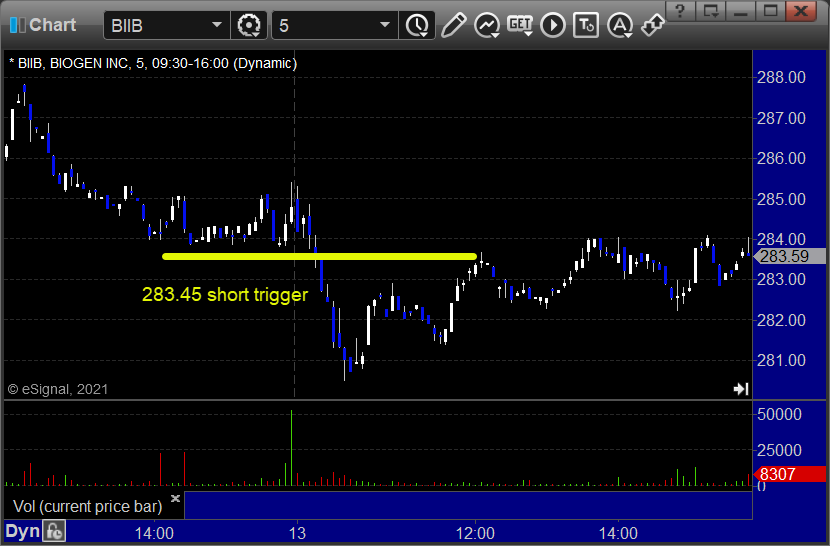
Task: Expand the 5-minute interval dropdown
Action: (x=385, y=25)
